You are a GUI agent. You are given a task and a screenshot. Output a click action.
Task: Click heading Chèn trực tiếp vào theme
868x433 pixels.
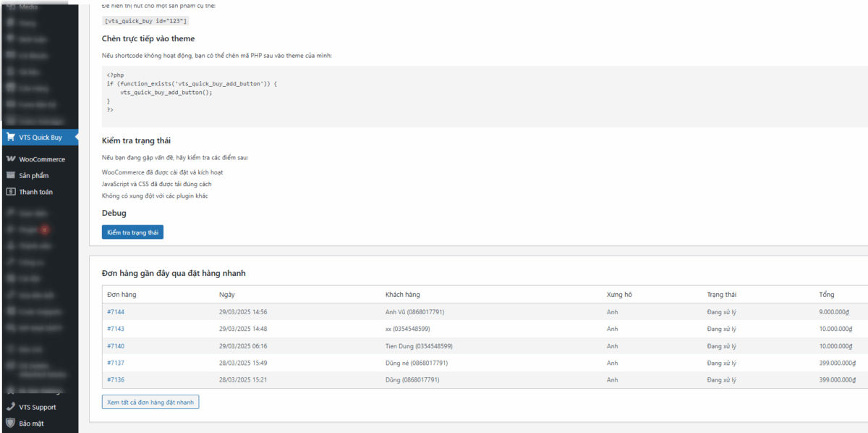(148, 39)
